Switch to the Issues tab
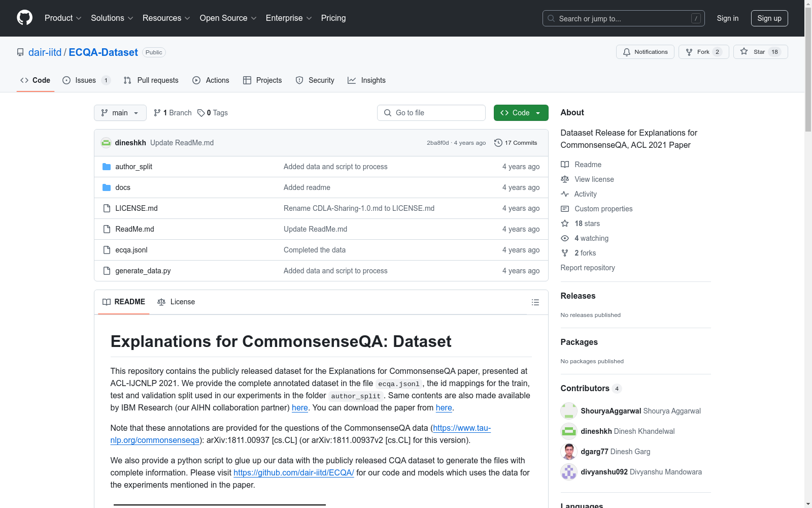The height and width of the screenshot is (508, 812). pyautogui.click(x=85, y=80)
